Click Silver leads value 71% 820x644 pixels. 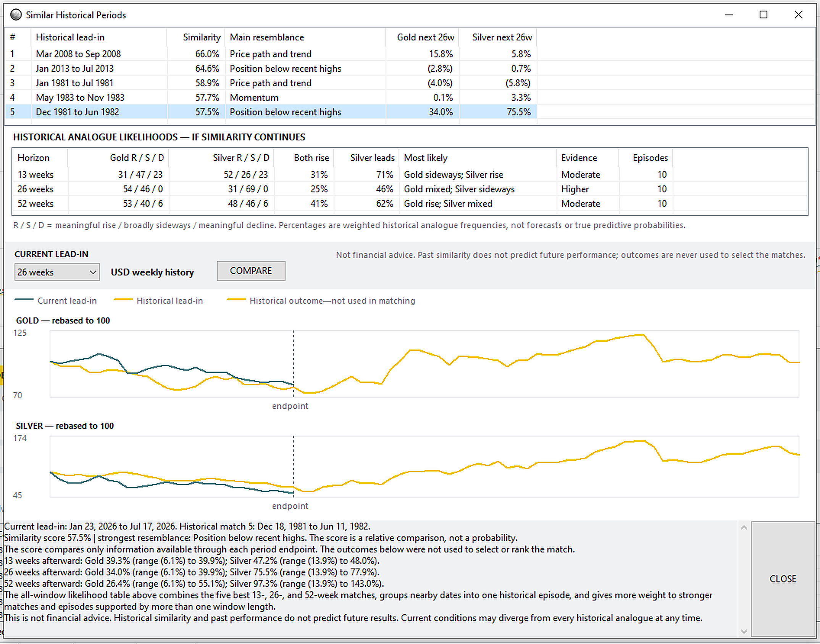[x=384, y=174]
